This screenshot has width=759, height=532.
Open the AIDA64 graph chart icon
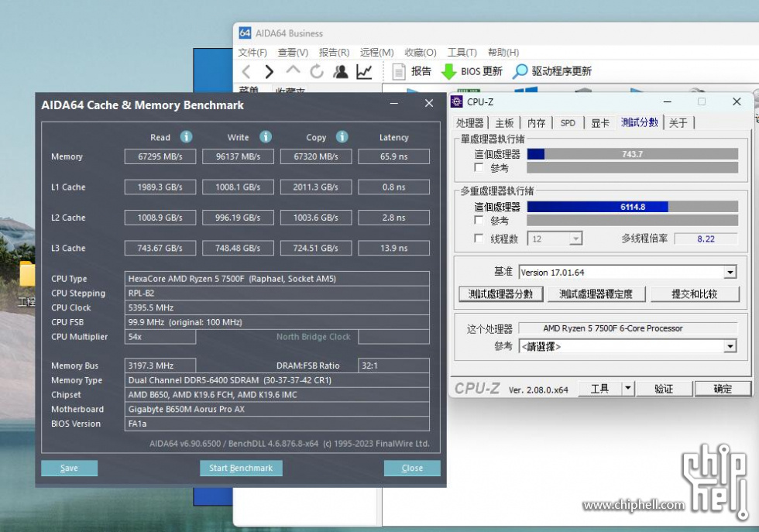pyautogui.click(x=364, y=72)
